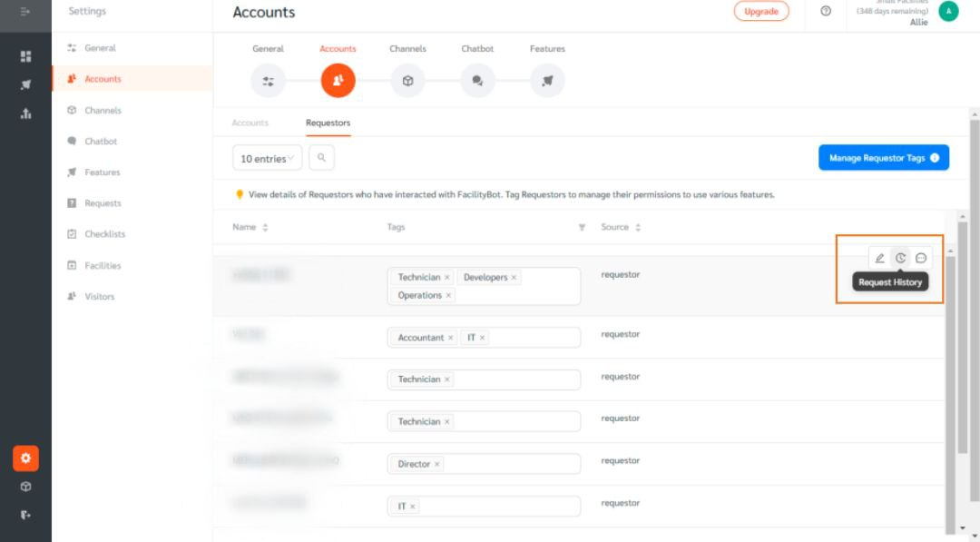Click the logout icon at the sidebar bottom
Viewport: 980px width, 542px height.
25,515
